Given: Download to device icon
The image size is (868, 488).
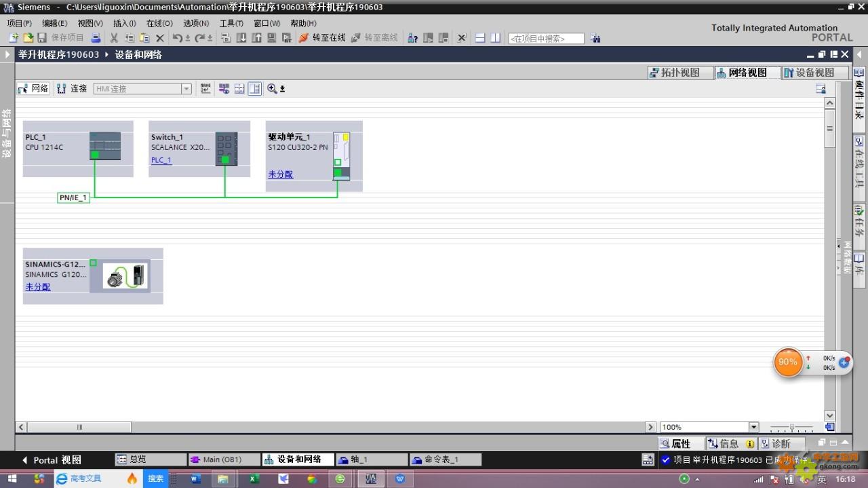Looking at the screenshot, I should click(x=241, y=38).
